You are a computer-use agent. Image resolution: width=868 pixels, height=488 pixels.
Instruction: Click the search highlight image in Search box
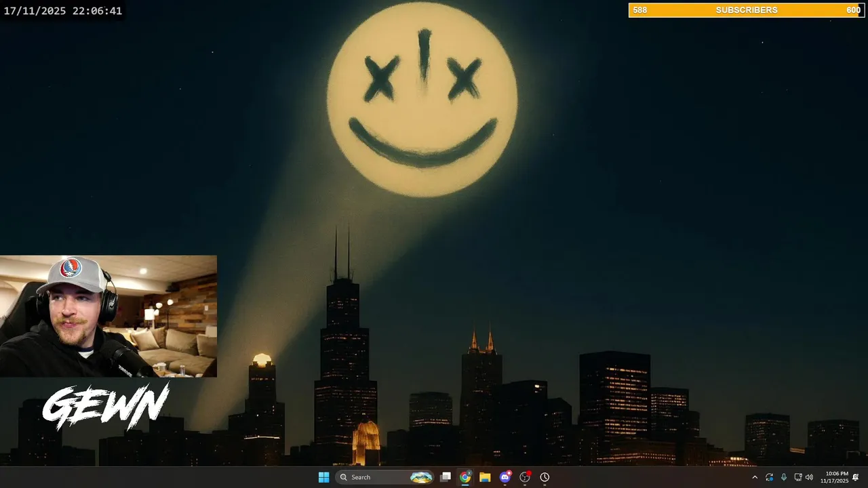coord(421,477)
